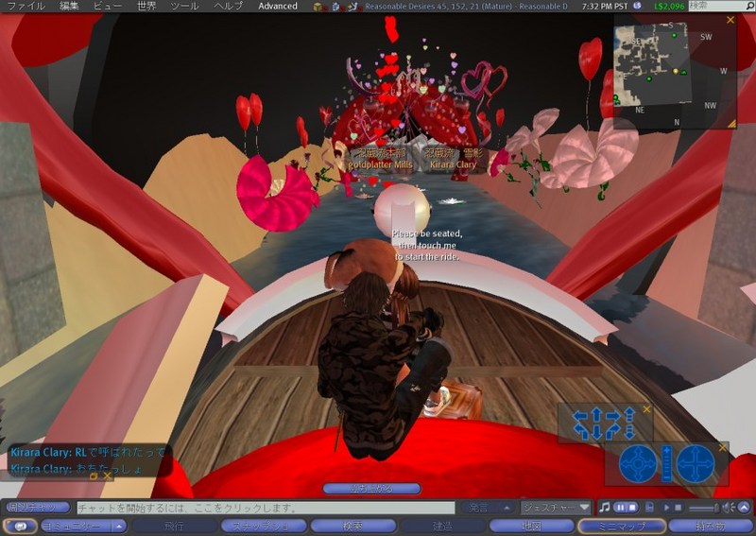756x536 pixels.
Task: Adjust the master volume slider
Action: tap(704, 508)
